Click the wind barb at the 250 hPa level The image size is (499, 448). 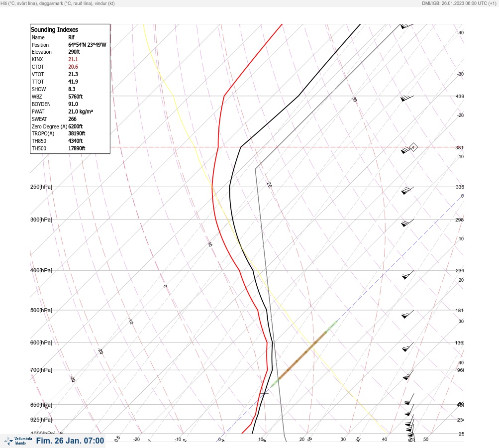(x=407, y=190)
